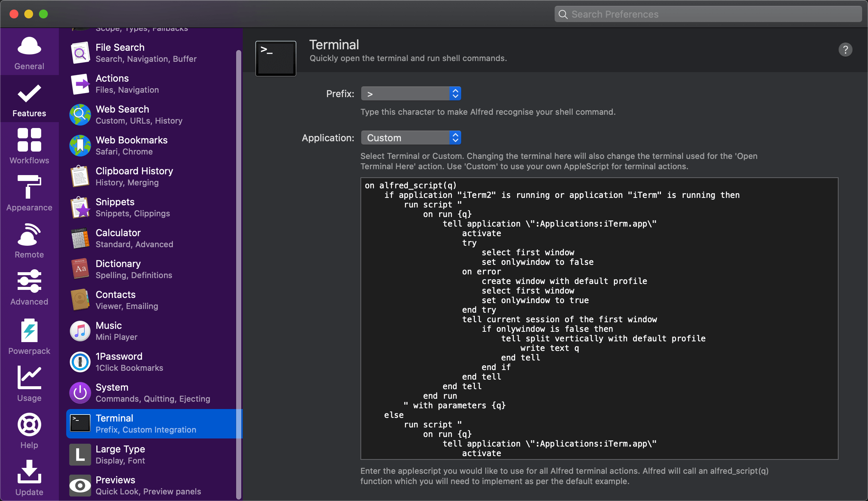Open Appearance paint roller tab
The width and height of the screenshot is (868, 501).
tap(29, 193)
